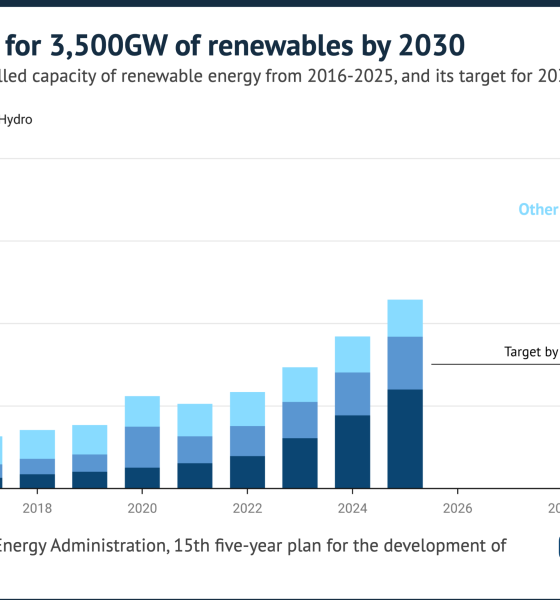Select the dark blue segment of the 2019 bar
Viewport: 560px width, 600px height.
click(x=90, y=480)
